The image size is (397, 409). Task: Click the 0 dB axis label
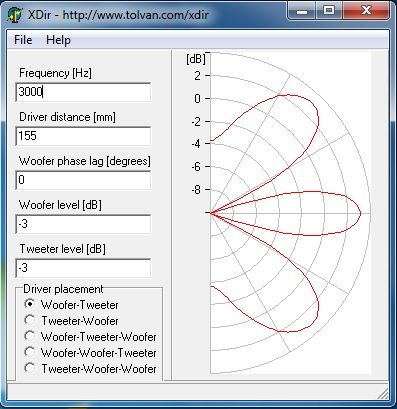pos(198,99)
